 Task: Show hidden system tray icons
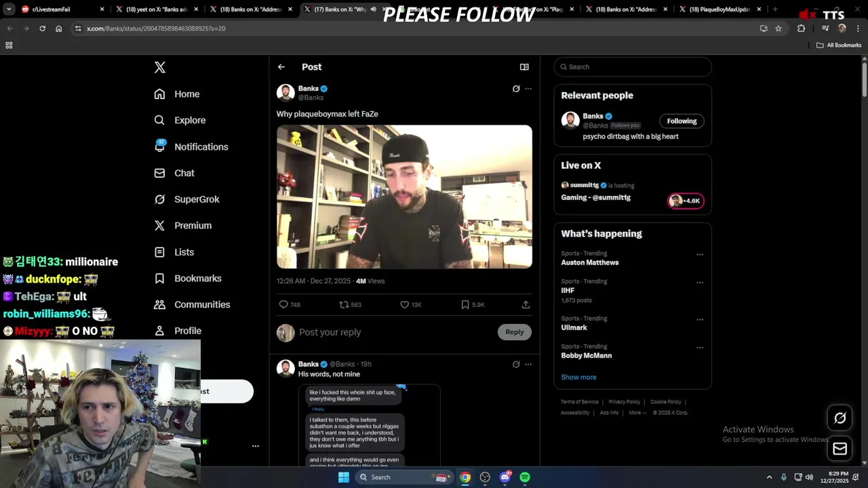click(x=769, y=477)
